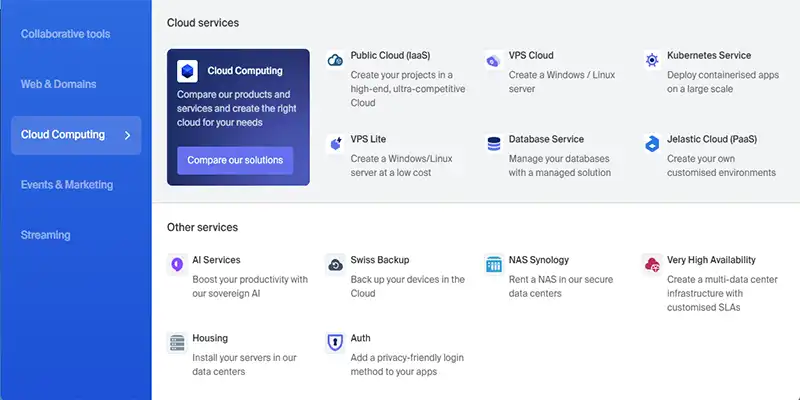Click the Public Cloud (IaaS) icon
Image resolution: width=800 pixels, height=400 pixels.
point(335,60)
